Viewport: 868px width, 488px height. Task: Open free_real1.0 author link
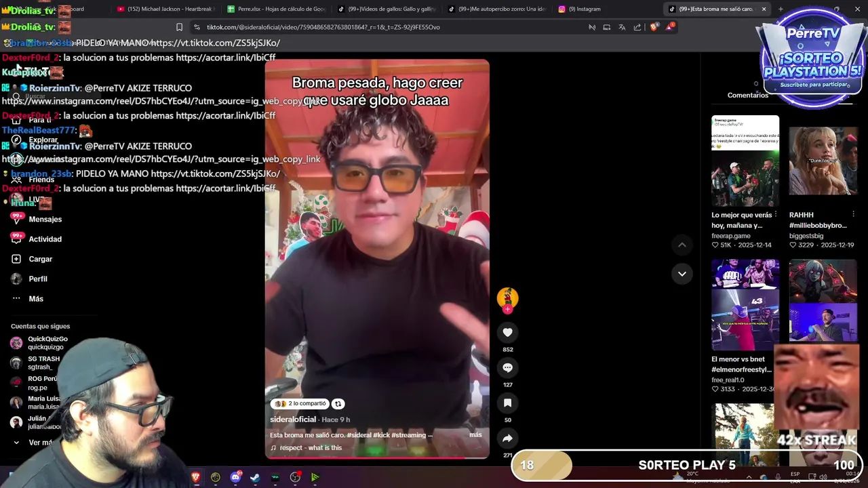click(728, 380)
